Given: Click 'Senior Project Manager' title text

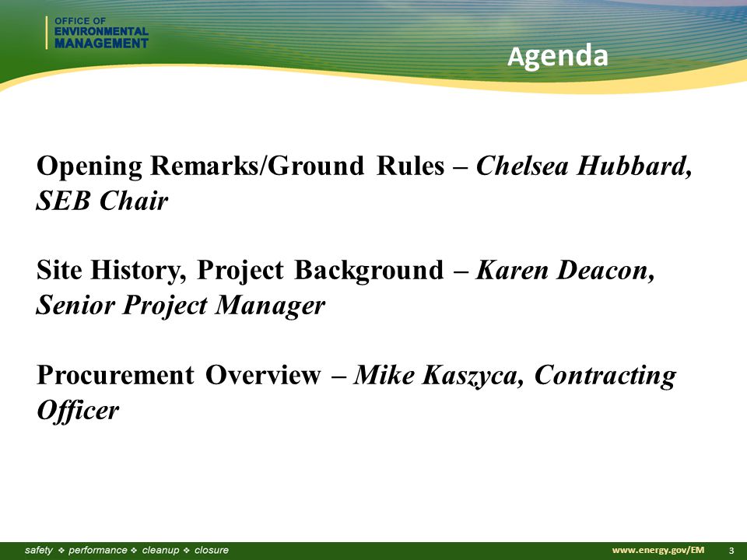Looking at the screenshot, I should coord(181,305).
